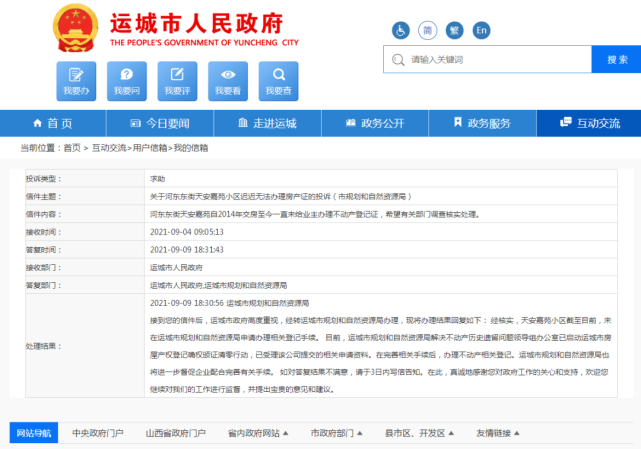
Task: Click 首页 link in breadcrumb
Action: 72,148
